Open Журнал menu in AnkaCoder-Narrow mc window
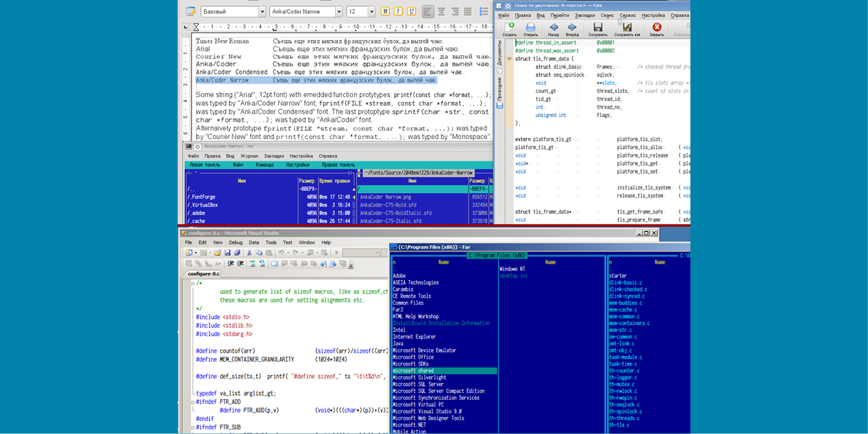The width and height of the screenshot is (868, 434). [x=249, y=156]
